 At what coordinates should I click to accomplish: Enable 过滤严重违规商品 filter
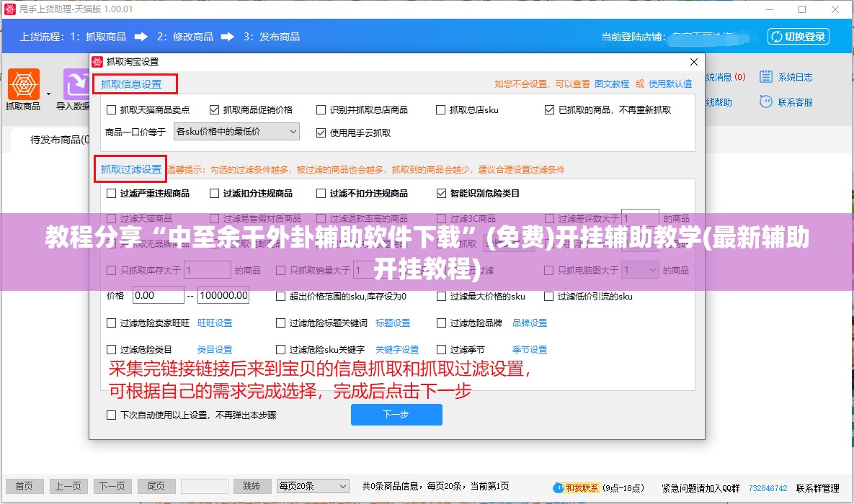[112, 193]
